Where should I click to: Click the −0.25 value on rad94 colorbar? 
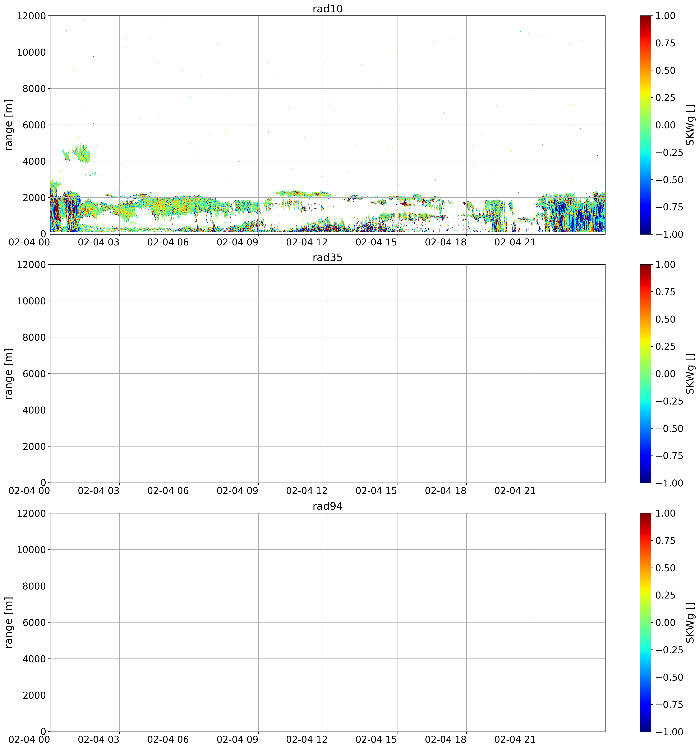click(669, 649)
